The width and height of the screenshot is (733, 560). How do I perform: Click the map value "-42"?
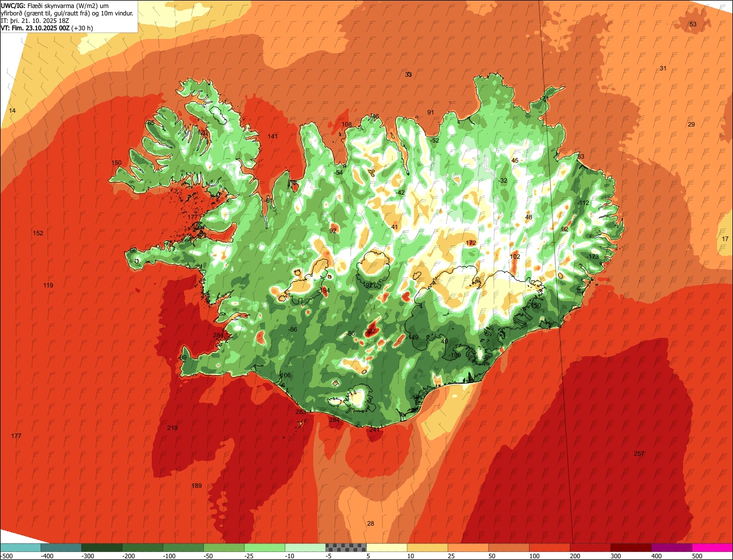pyautogui.click(x=400, y=192)
